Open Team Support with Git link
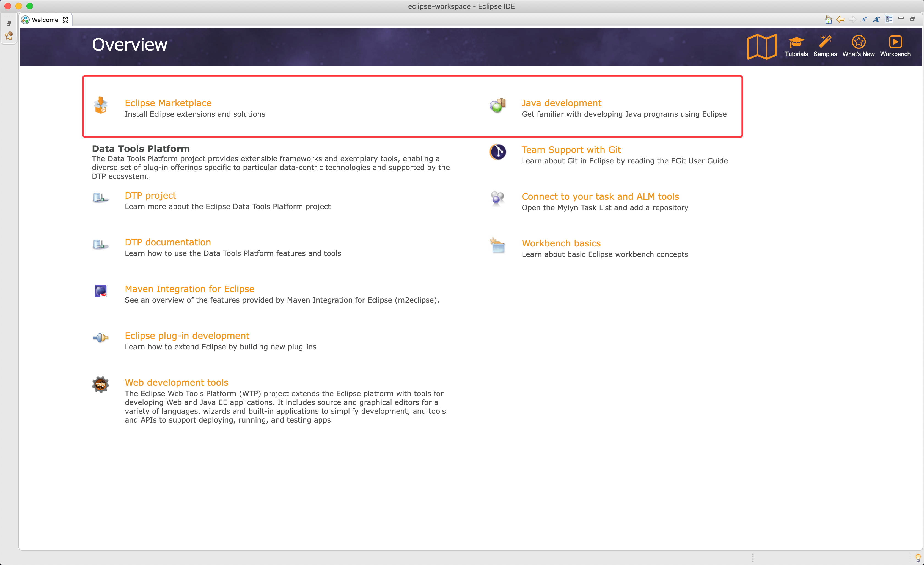The width and height of the screenshot is (924, 565). (571, 150)
